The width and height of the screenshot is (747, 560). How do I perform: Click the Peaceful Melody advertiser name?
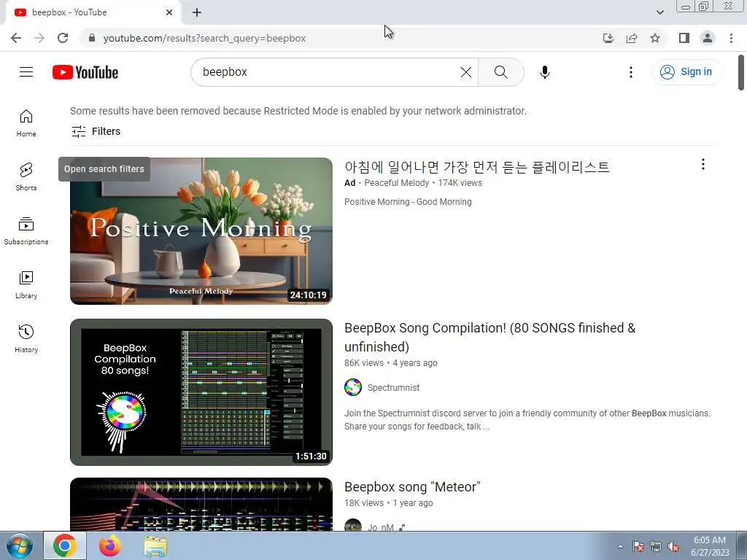[396, 183]
